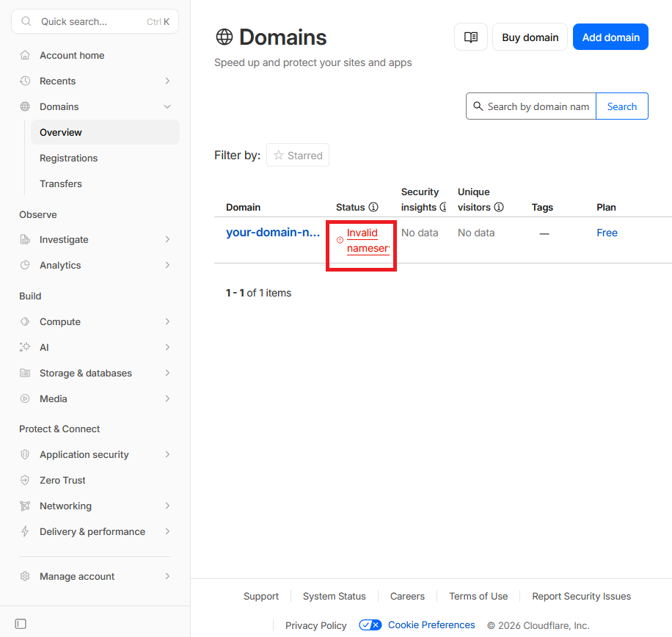Select the Overview menu item
The image size is (672, 637).
click(105, 132)
